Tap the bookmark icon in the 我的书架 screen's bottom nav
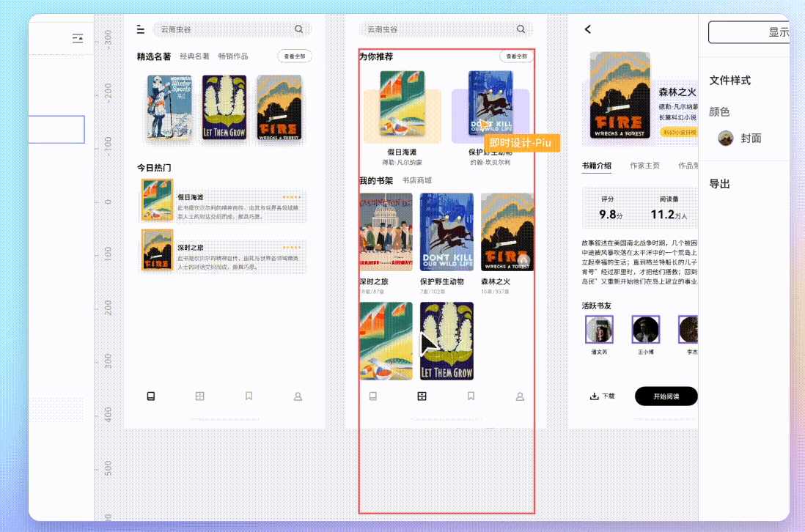Screen dimensions: 805x532 [471, 396]
